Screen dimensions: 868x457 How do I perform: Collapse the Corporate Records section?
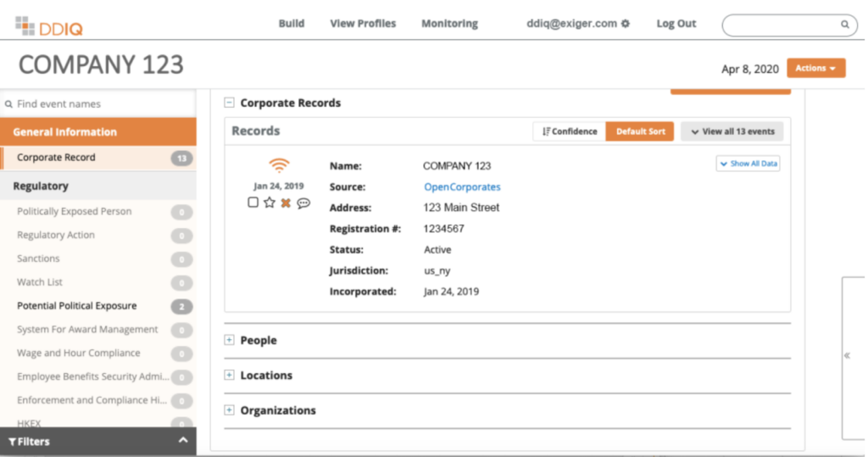tap(229, 103)
